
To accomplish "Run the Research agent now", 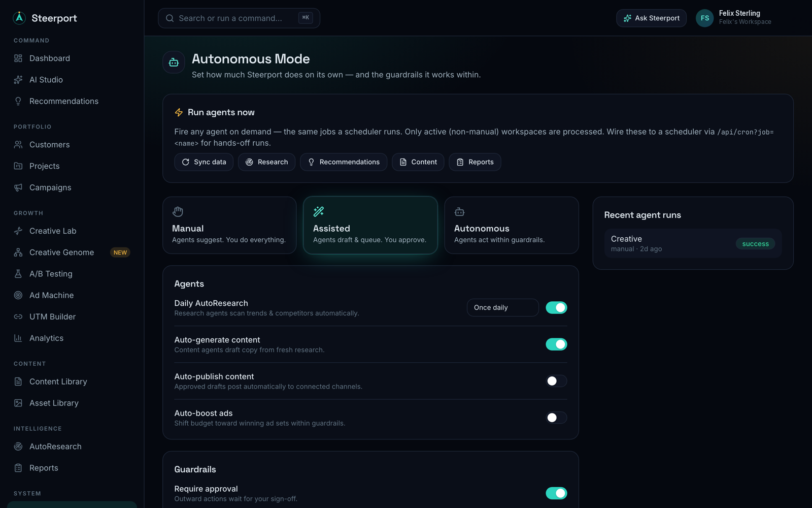I will [266, 162].
